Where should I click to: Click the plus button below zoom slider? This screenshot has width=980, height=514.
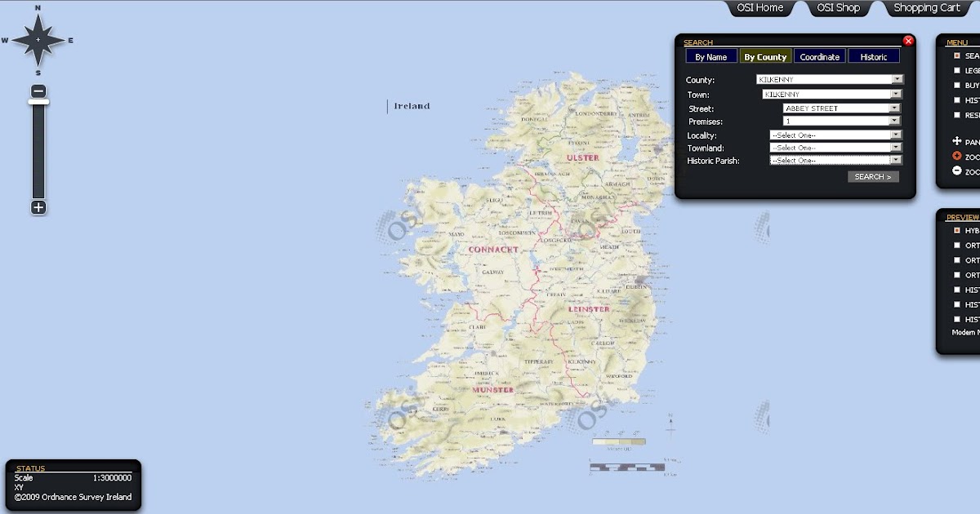(38, 207)
